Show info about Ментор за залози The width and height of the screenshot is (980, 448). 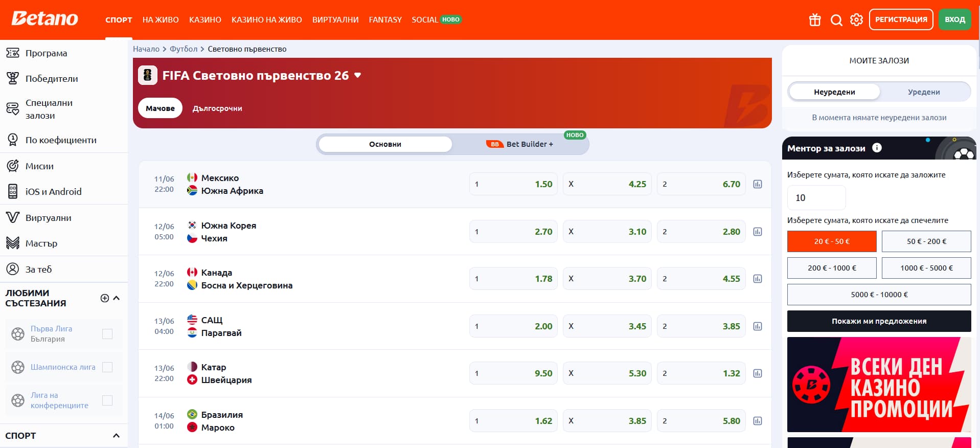click(x=877, y=148)
